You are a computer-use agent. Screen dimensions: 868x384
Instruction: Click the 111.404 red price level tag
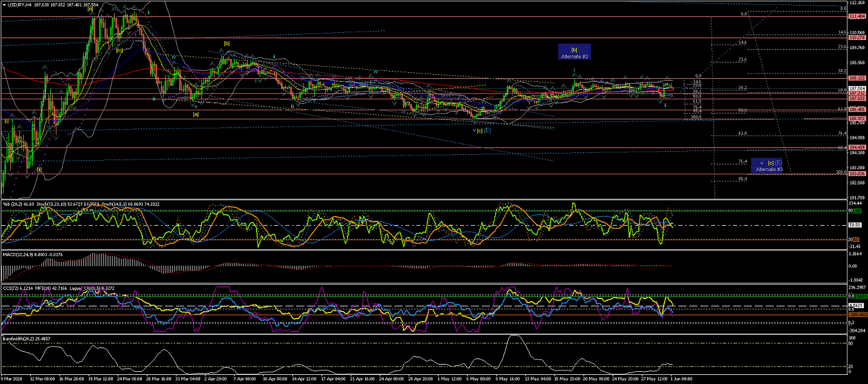(857, 16)
